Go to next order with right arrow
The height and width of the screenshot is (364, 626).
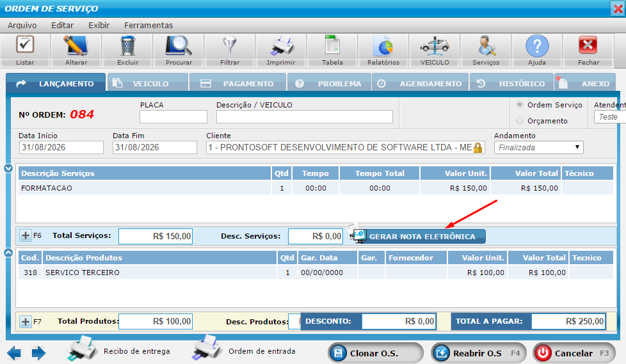pyautogui.click(x=39, y=353)
